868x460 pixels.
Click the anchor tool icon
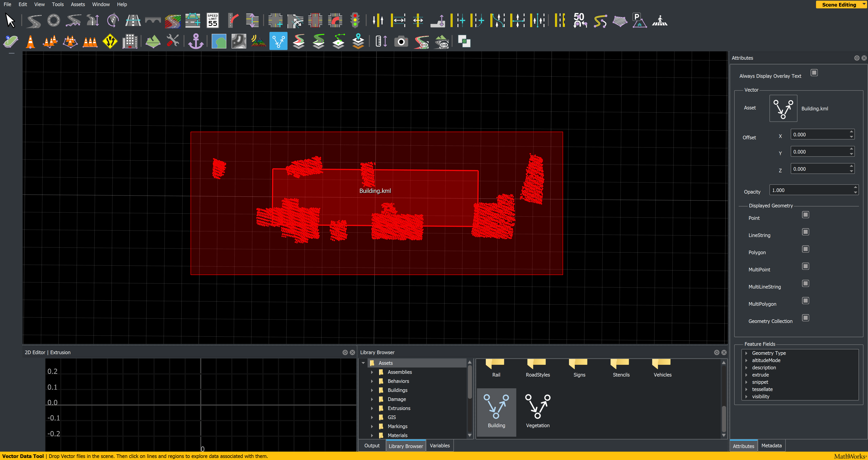click(196, 42)
